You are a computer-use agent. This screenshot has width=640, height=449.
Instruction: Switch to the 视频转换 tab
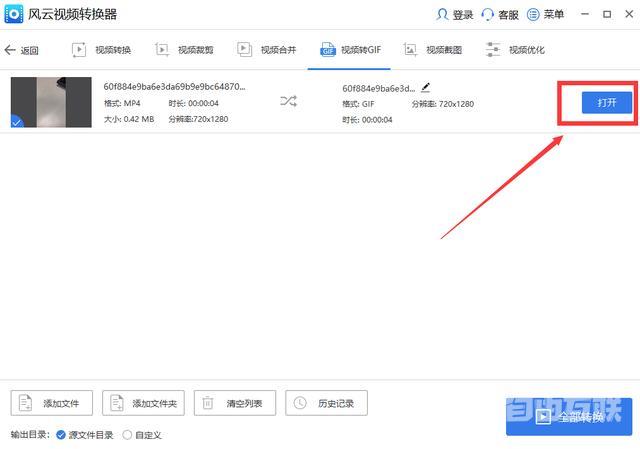pos(101,50)
